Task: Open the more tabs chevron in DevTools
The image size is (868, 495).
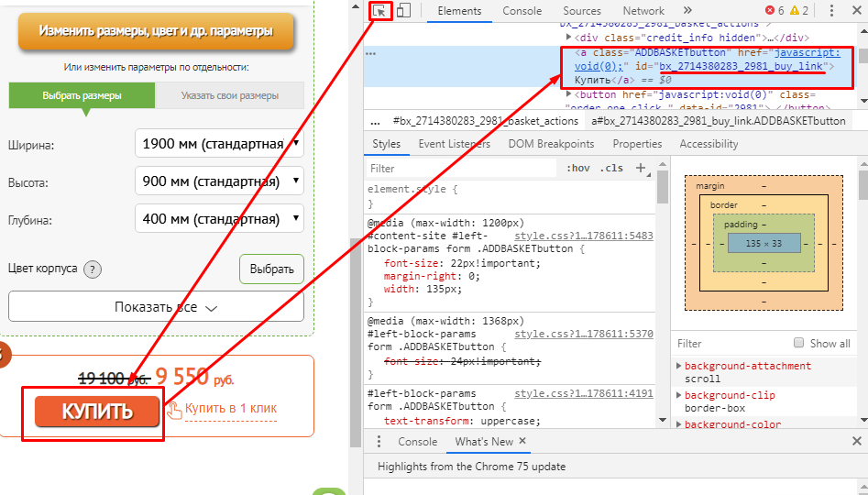Action: (687, 10)
